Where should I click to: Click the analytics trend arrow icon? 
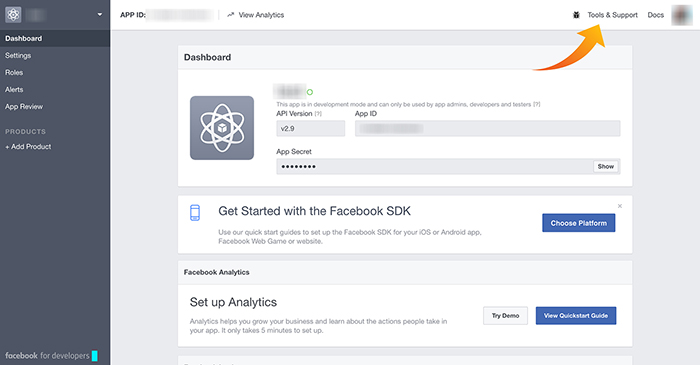[230, 15]
